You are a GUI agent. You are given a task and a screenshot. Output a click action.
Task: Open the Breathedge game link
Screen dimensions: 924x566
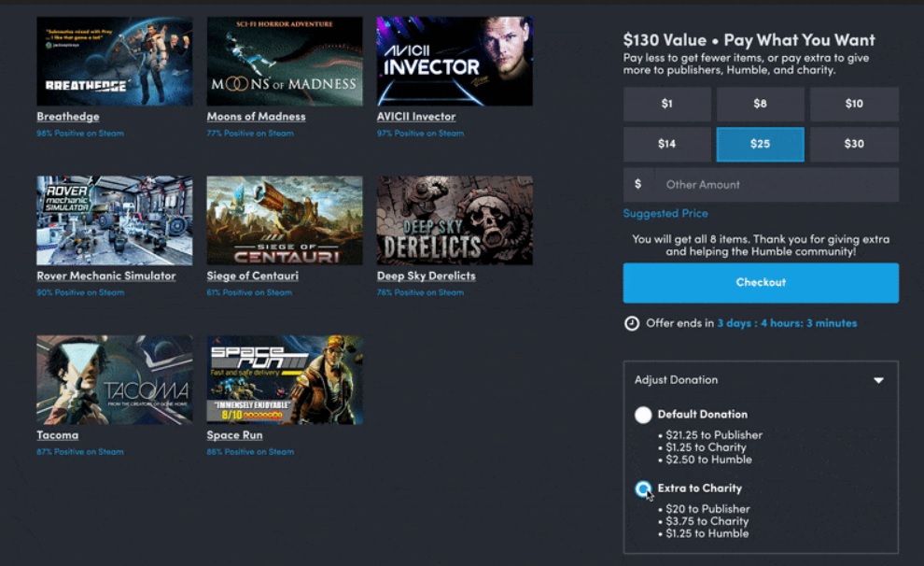click(67, 116)
